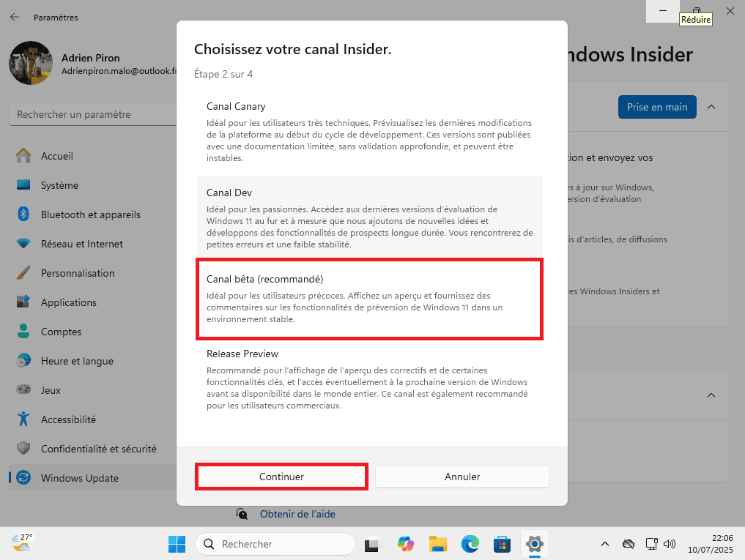
Task: Click the back arrow in Paramètres
Action: 15,17
